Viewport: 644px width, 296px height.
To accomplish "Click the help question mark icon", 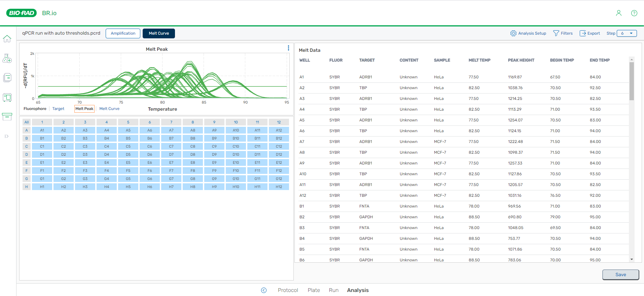I will (x=634, y=13).
